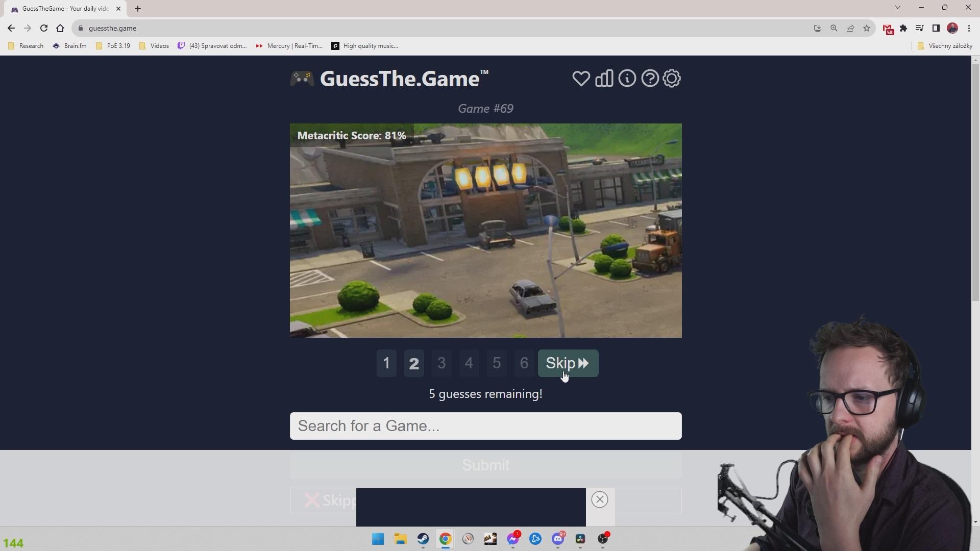Click the game screenshot image
This screenshot has height=551, width=980.
click(485, 231)
